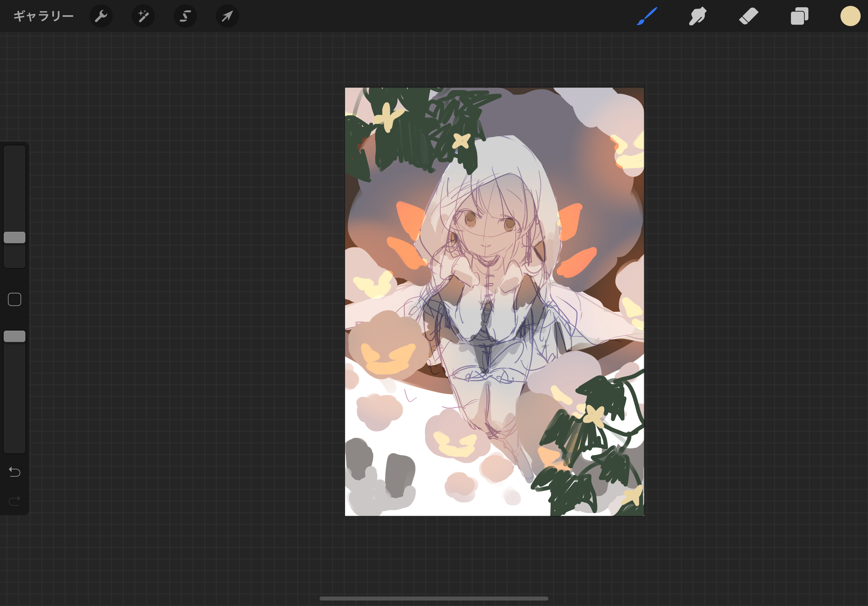The image size is (868, 606).
Task: Open the cream active color swatch
Action: click(850, 16)
